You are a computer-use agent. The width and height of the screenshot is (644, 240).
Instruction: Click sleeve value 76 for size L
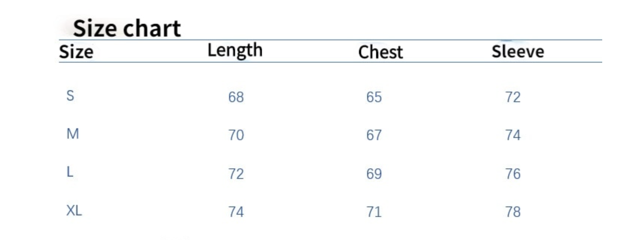pyautogui.click(x=513, y=174)
